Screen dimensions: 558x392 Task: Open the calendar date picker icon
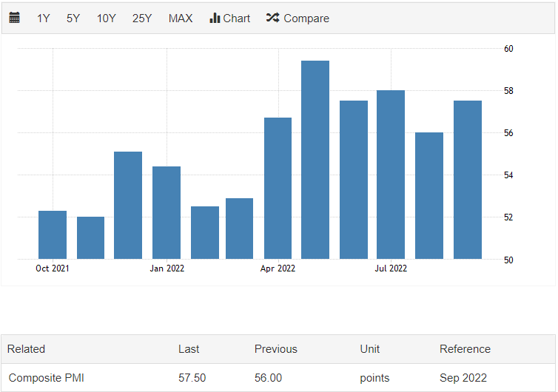15,18
